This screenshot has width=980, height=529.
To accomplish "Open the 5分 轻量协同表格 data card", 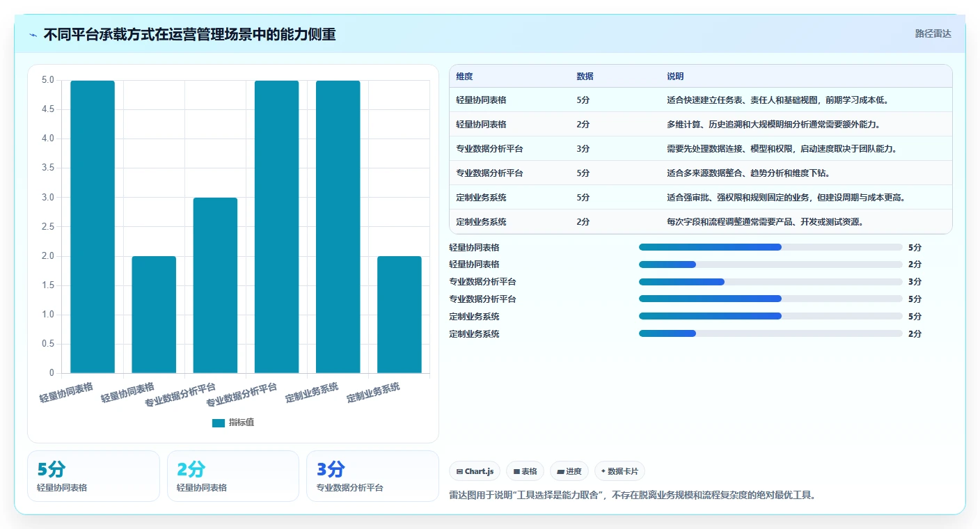I will (x=93, y=476).
